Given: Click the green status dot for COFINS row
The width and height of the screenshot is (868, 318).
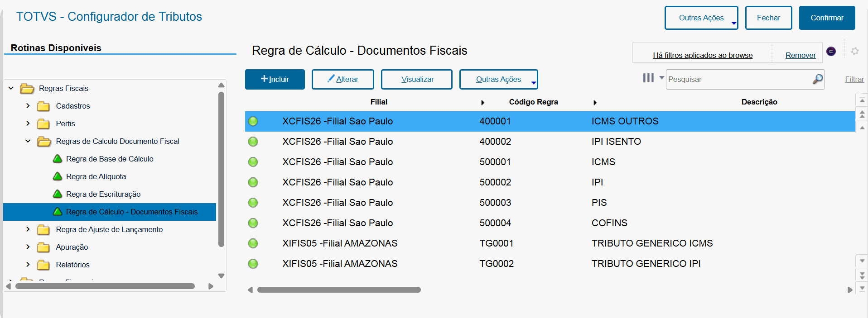Looking at the screenshot, I should click(253, 223).
